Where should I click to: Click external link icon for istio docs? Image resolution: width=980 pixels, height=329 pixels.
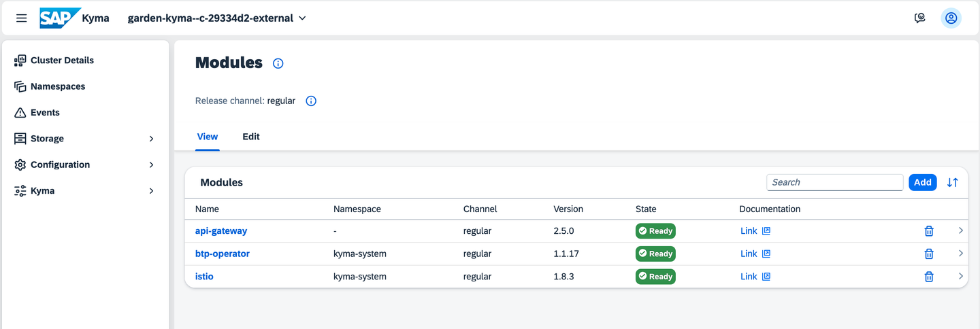[766, 277]
